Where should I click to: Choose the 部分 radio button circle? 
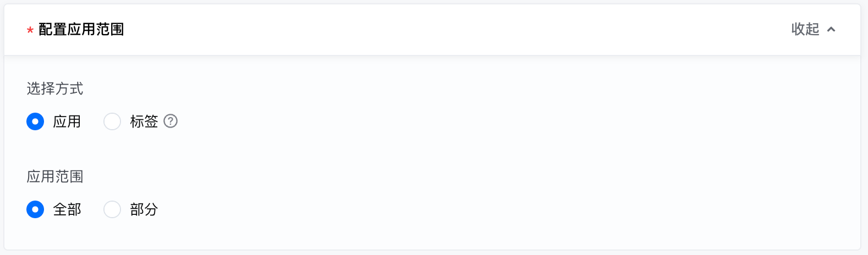pyautogui.click(x=112, y=209)
